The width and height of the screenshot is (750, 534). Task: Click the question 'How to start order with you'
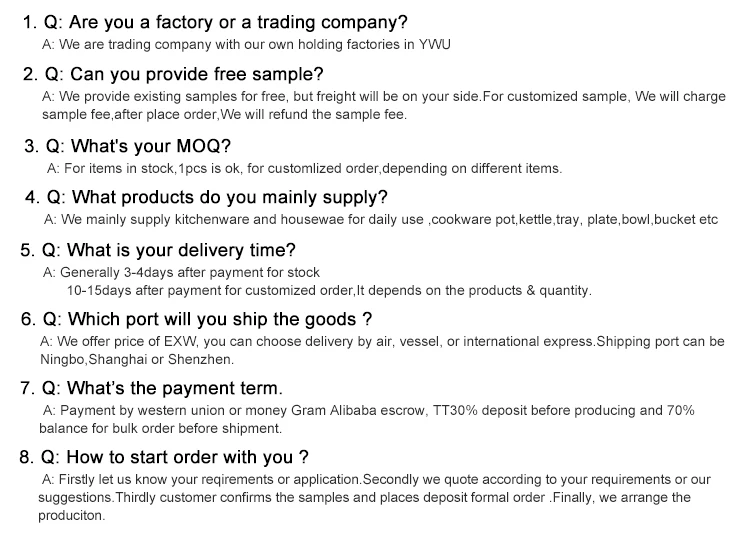pyautogui.click(x=164, y=457)
